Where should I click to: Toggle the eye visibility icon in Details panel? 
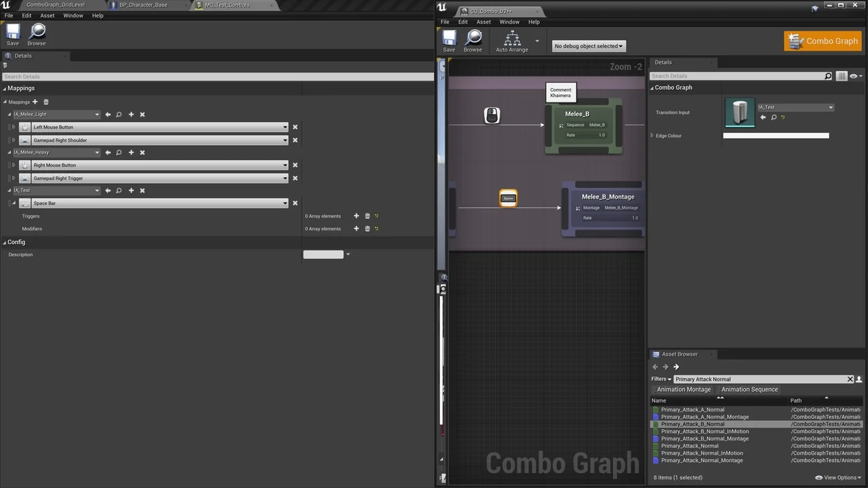click(x=854, y=75)
